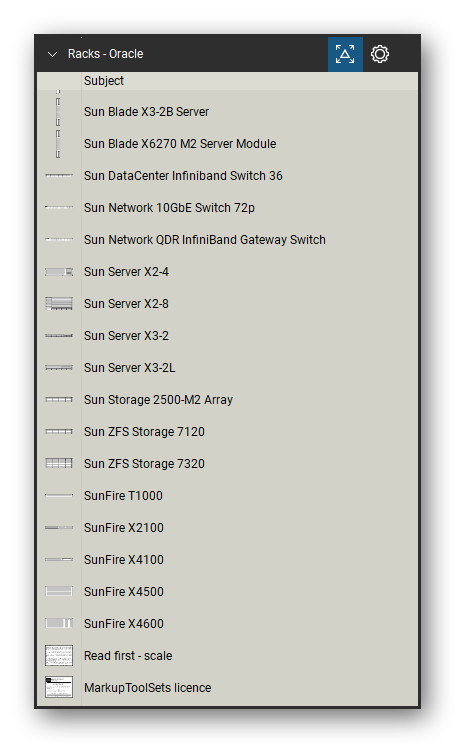Select the Sun Server X2-8 symbol icon
455x743 pixels.
coord(59,304)
